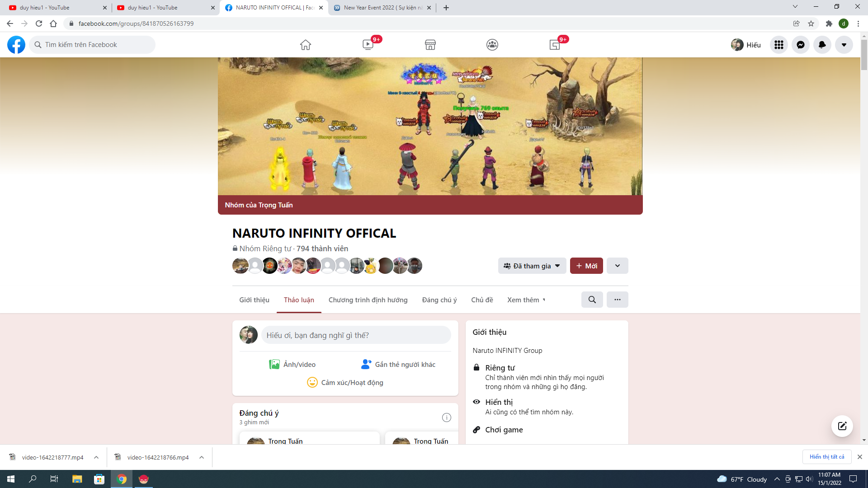This screenshot has width=868, height=488.
Task: Click the address bar URL
Action: coord(136,23)
